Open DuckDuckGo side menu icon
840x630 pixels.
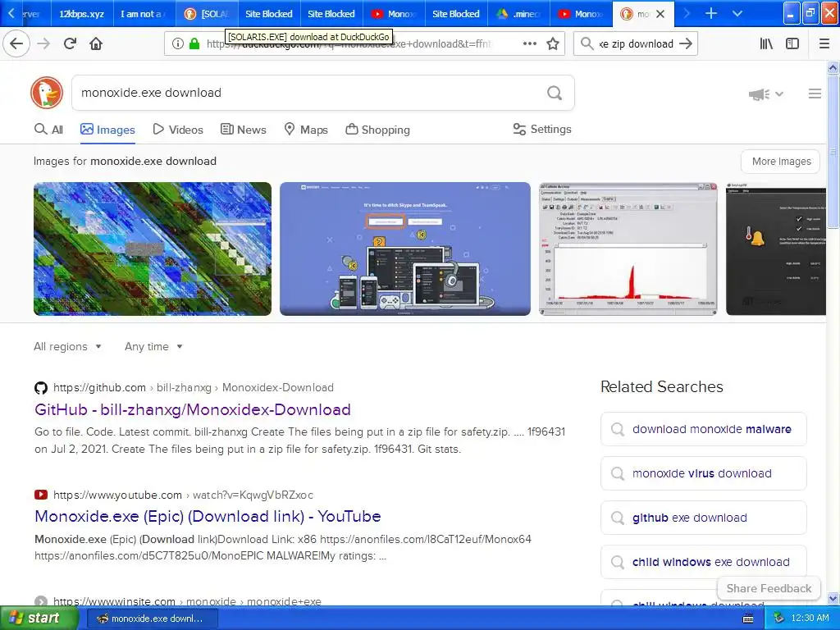tap(815, 94)
